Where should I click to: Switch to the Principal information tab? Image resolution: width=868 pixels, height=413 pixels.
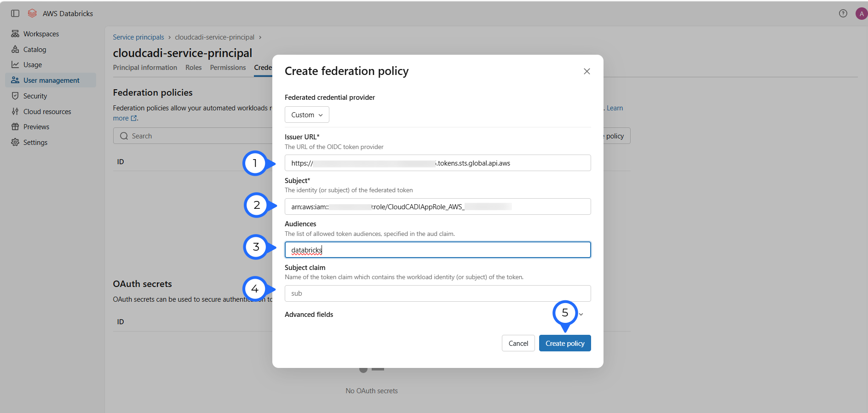[x=145, y=68]
